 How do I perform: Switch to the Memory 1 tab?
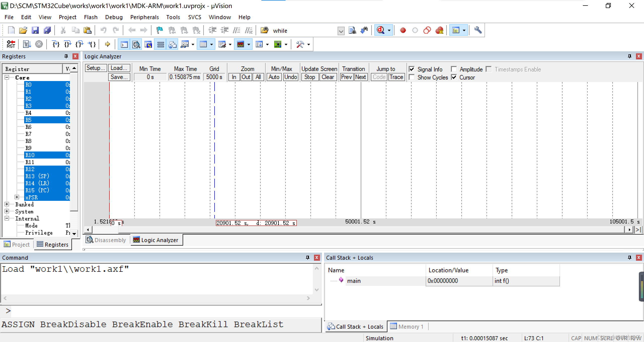pos(407,327)
